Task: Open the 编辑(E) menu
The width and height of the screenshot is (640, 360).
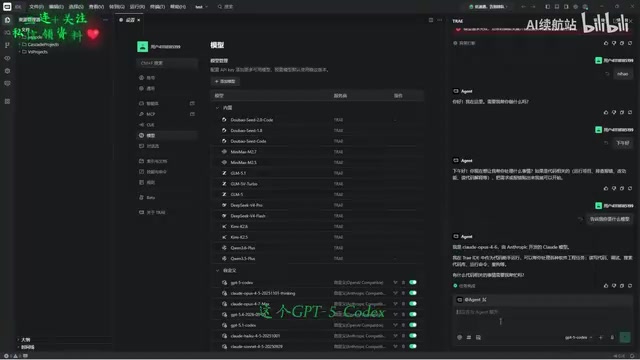Action: pyautogui.click(x=56, y=7)
